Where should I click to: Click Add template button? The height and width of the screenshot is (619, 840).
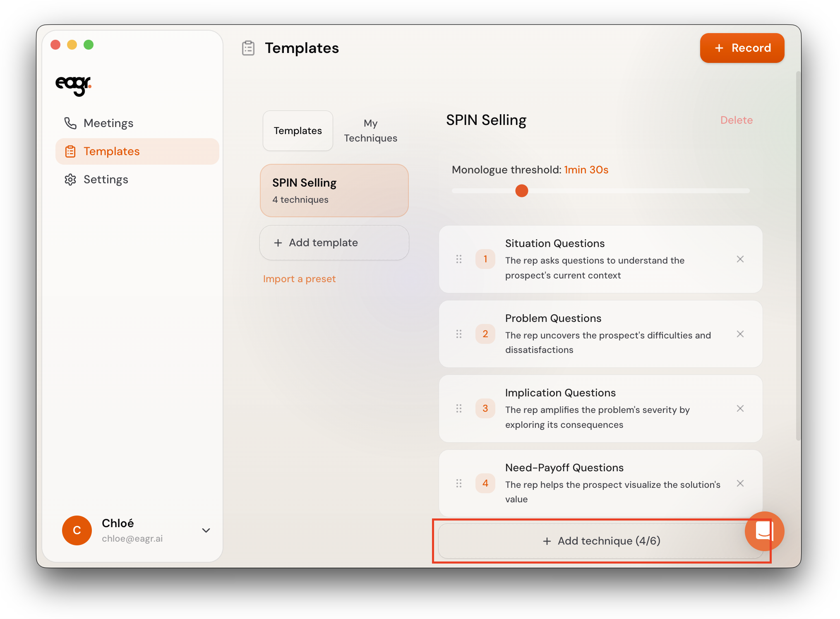click(334, 243)
